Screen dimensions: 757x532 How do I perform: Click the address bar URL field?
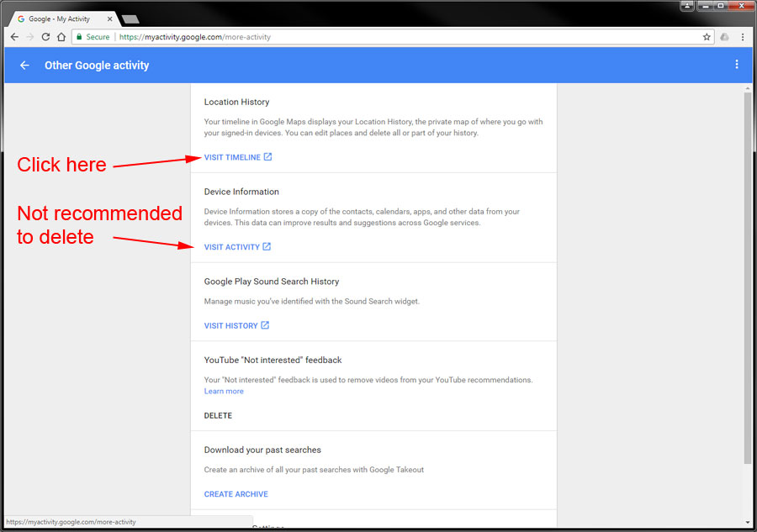tap(393, 37)
